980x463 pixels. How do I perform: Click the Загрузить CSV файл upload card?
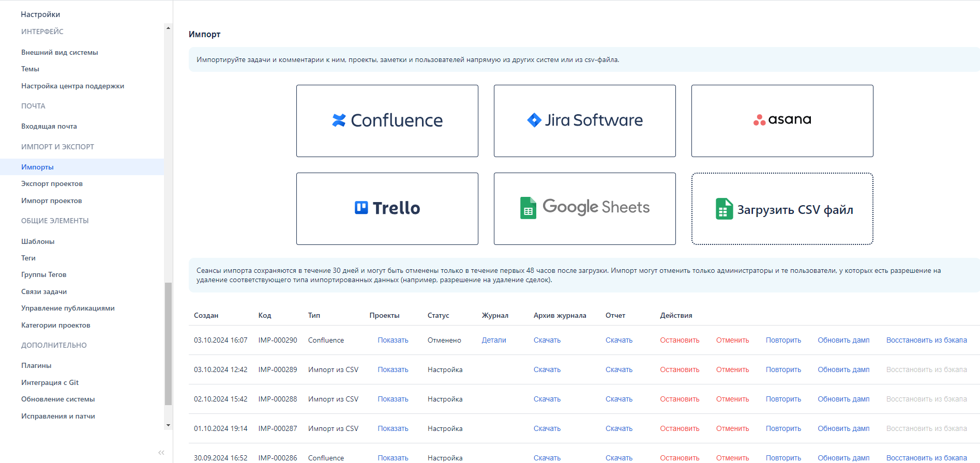782,209
